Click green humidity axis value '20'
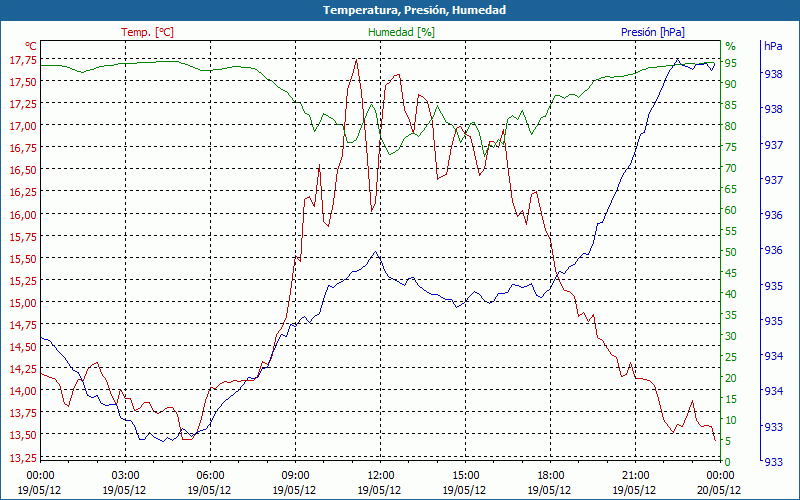Screen dimensions: 800x500 (x=731, y=378)
